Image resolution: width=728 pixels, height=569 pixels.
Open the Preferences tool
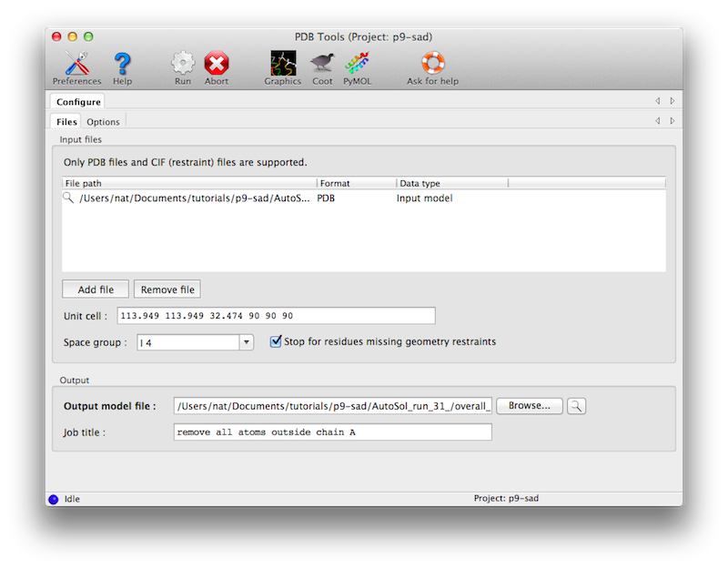(76, 62)
